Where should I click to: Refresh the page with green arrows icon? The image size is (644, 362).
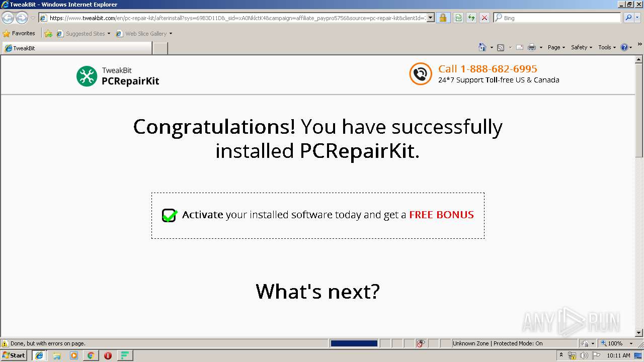471,18
